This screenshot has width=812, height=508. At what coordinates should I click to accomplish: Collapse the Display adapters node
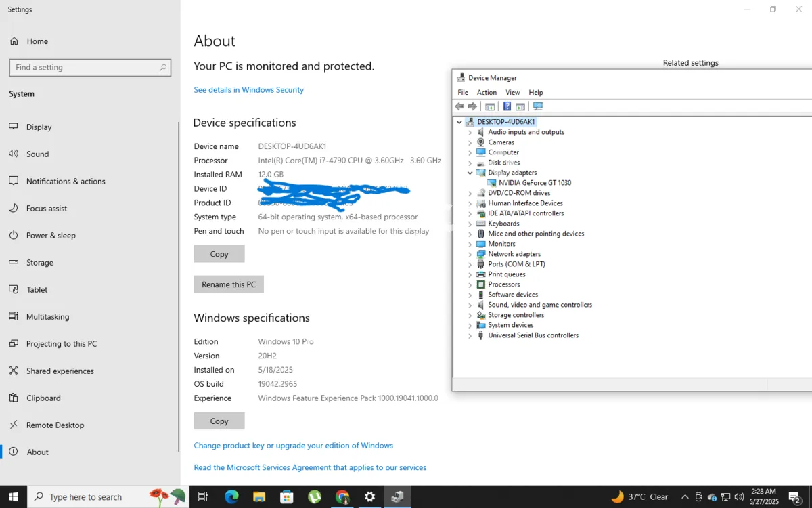tap(470, 173)
